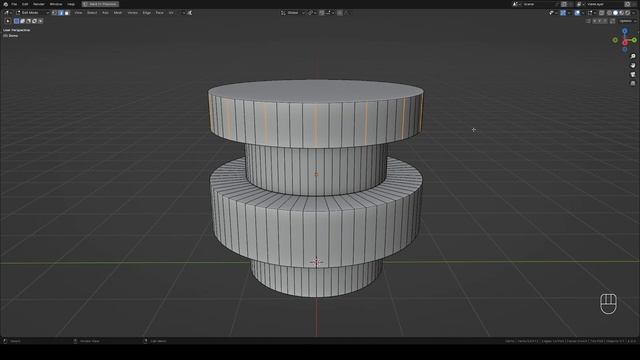Open the Edge menu
Screen dimensions: 640x360
click(147, 13)
